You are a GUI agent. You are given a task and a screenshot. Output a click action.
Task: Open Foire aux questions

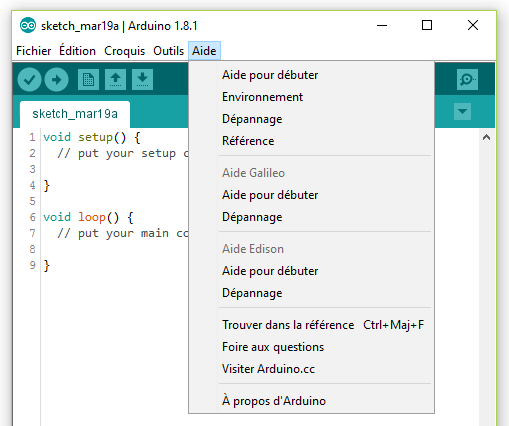(x=311, y=347)
